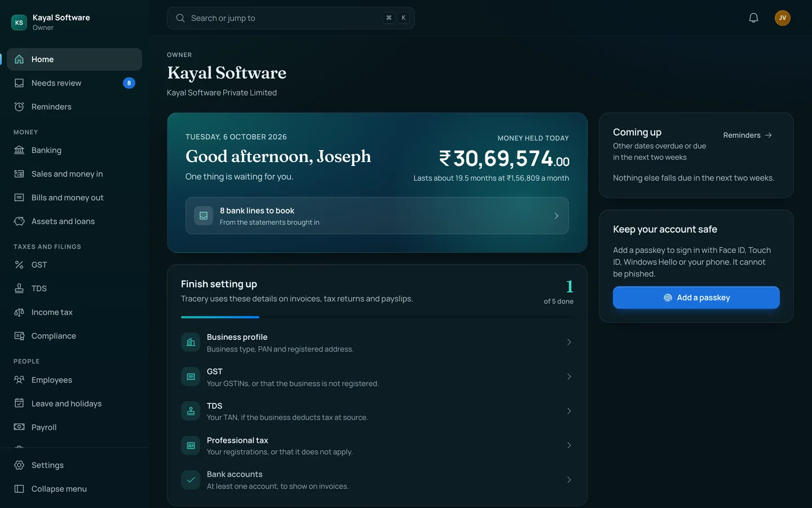Click the Search or jump to field
The image size is (812, 508).
291,18
